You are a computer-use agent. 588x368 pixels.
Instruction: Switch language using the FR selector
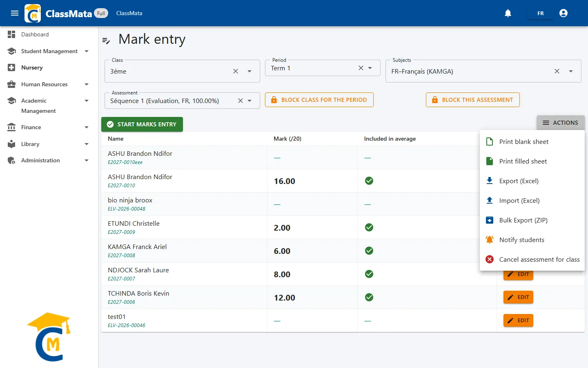(x=541, y=13)
